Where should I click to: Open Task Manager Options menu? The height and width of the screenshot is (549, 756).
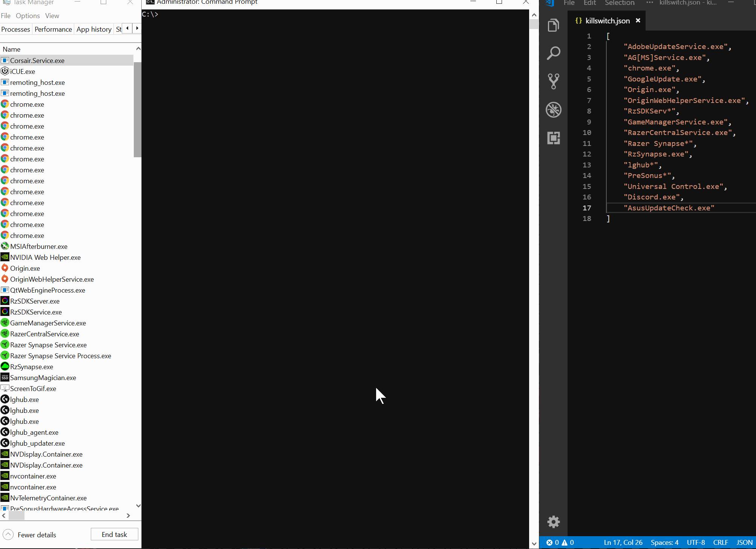28,16
